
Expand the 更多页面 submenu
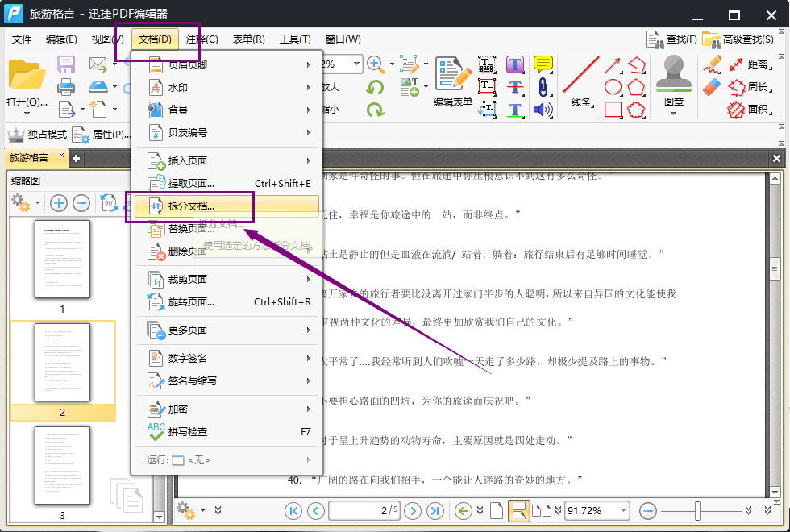(x=227, y=330)
